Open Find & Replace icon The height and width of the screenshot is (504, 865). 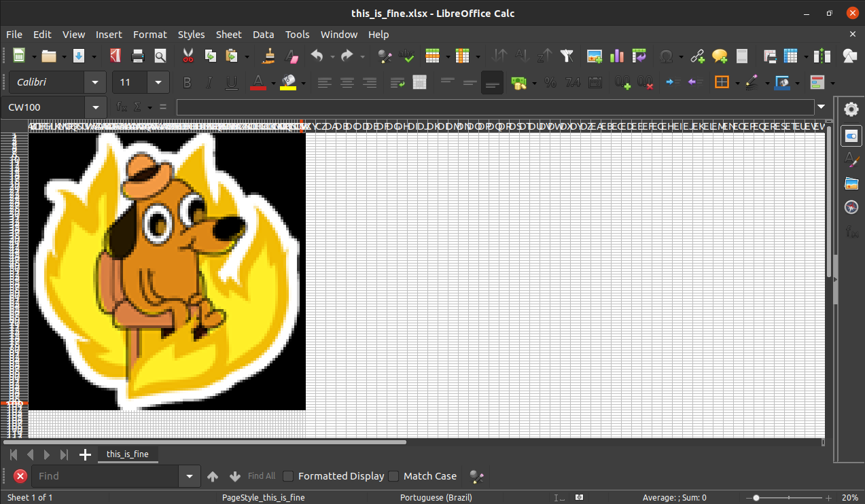tap(385, 56)
